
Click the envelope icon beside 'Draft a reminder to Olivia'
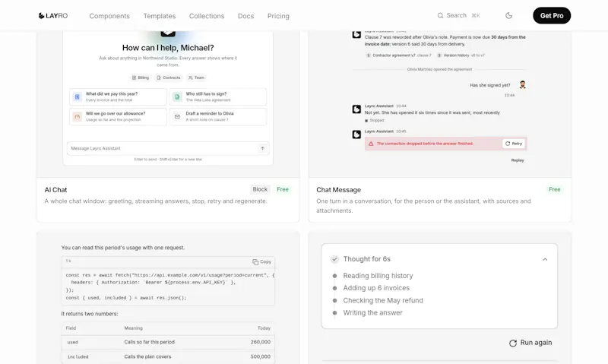point(177,117)
